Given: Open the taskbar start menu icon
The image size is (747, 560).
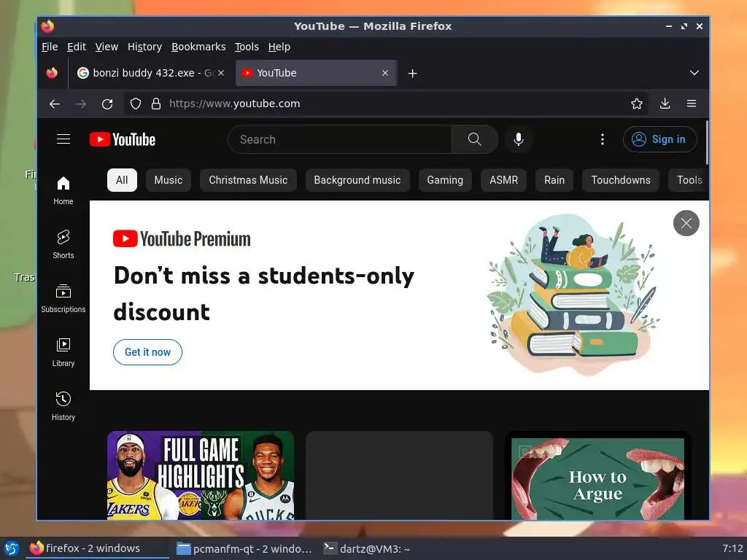Looking at the screenshot, I should tap(12, 548).
